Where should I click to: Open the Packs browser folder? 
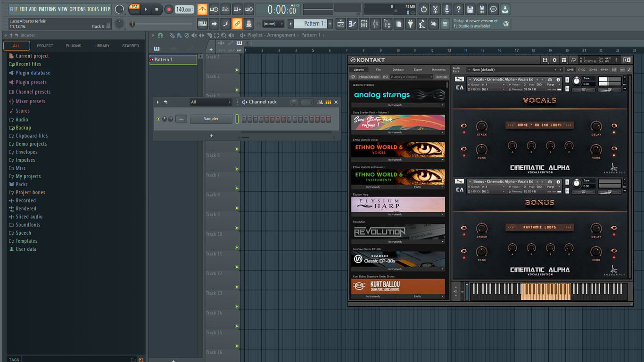point(22,184)
